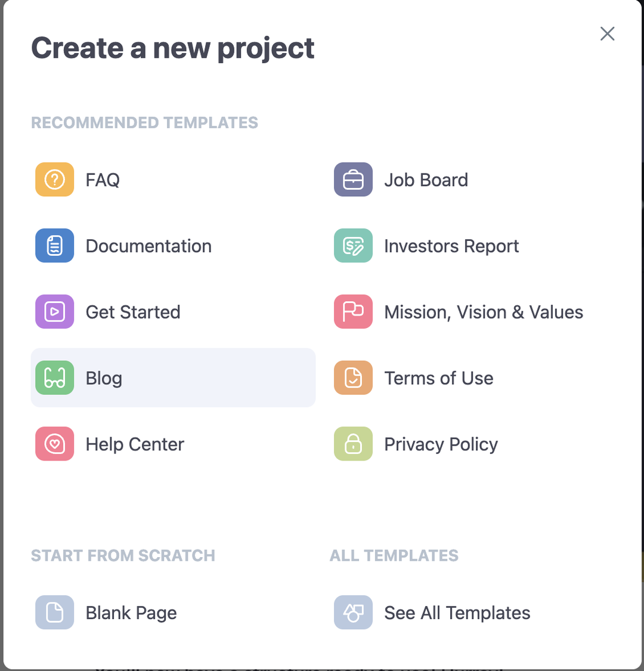Click the Job Board briefcase icon
This screenshot has width=644, height=671.
tap(353, 180)
